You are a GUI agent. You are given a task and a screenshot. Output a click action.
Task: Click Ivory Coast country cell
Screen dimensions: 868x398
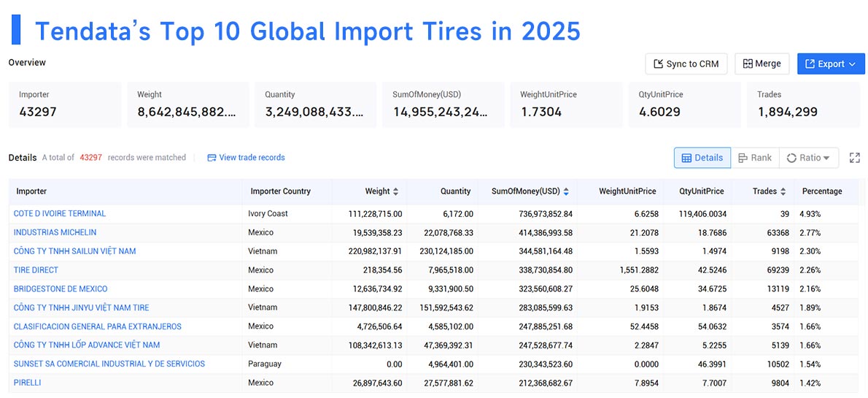point(268,213)
